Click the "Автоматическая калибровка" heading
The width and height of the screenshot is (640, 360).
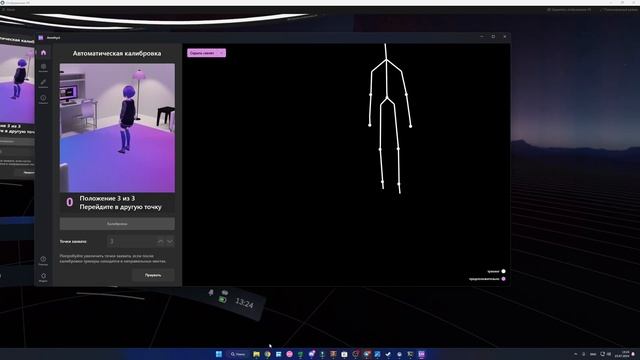pos(117,53)
